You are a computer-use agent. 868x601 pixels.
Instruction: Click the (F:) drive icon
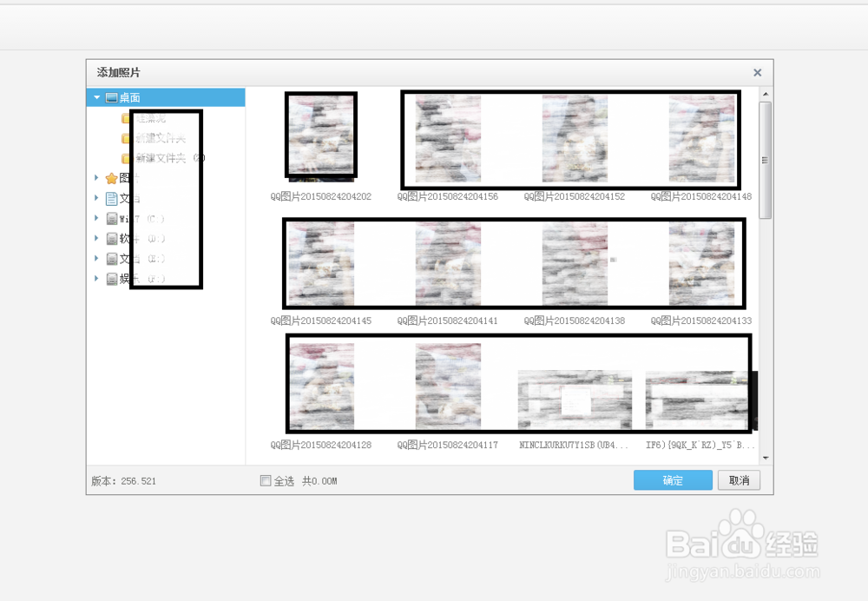click(x=111, y=279)
